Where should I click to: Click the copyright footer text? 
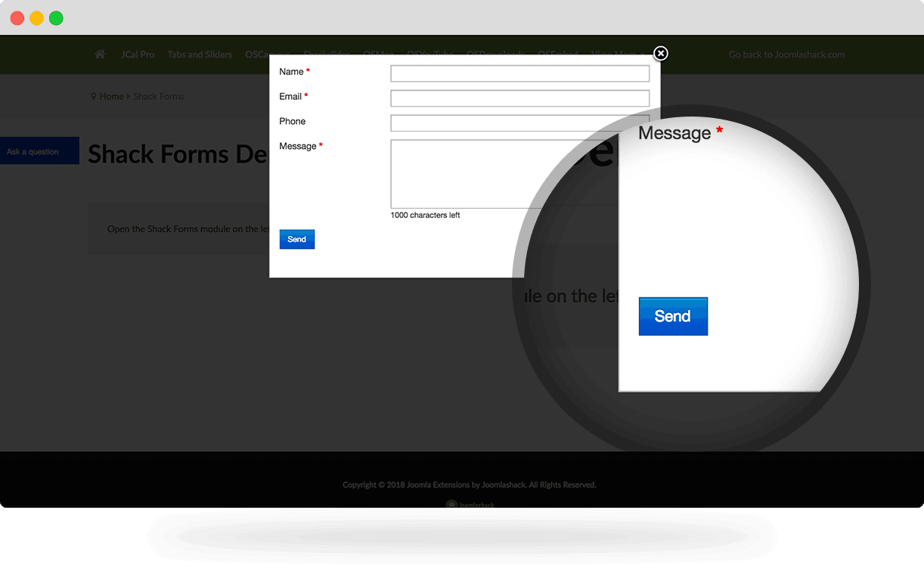pos(469,485)
